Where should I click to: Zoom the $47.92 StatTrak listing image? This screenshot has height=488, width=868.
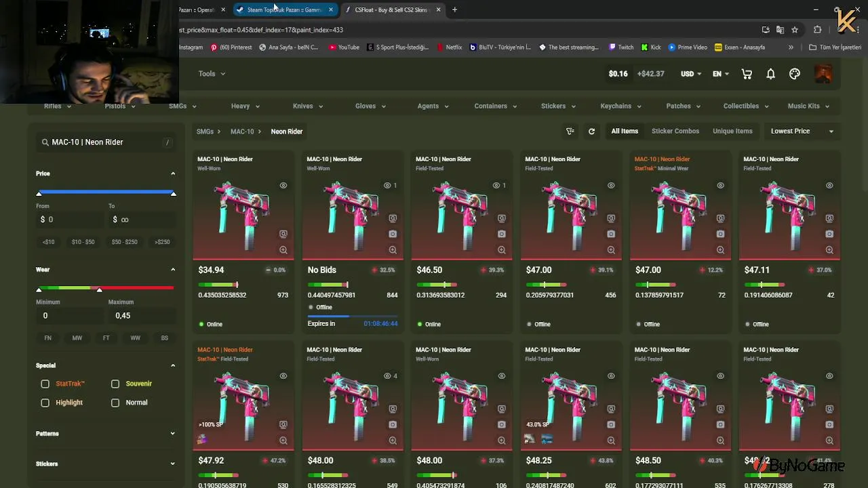[x=283, y=441]
